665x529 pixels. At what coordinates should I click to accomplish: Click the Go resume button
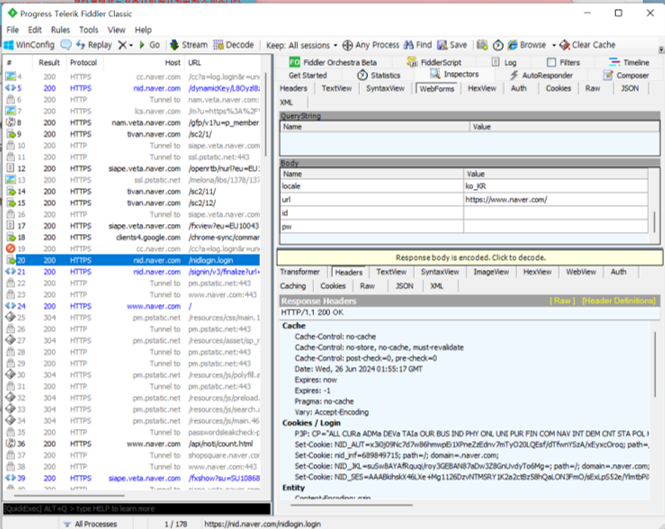point(150,45)
